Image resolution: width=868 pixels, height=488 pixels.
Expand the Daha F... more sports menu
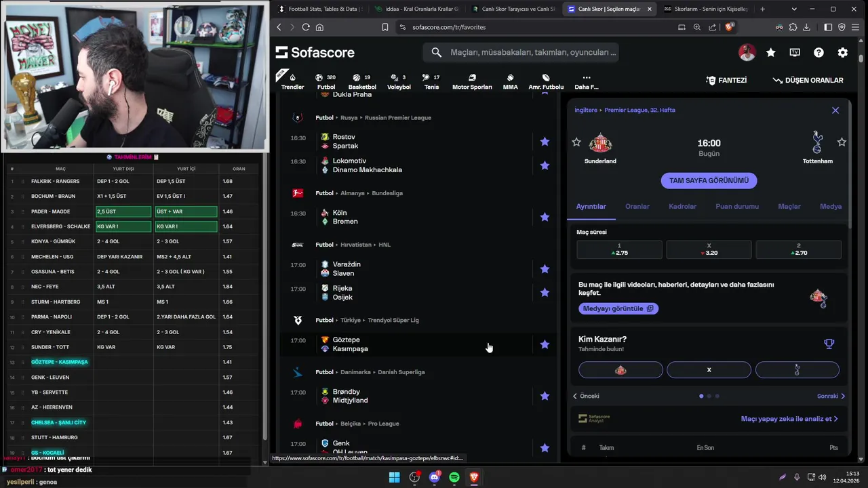pyautogui.click(x=587, y=81)
